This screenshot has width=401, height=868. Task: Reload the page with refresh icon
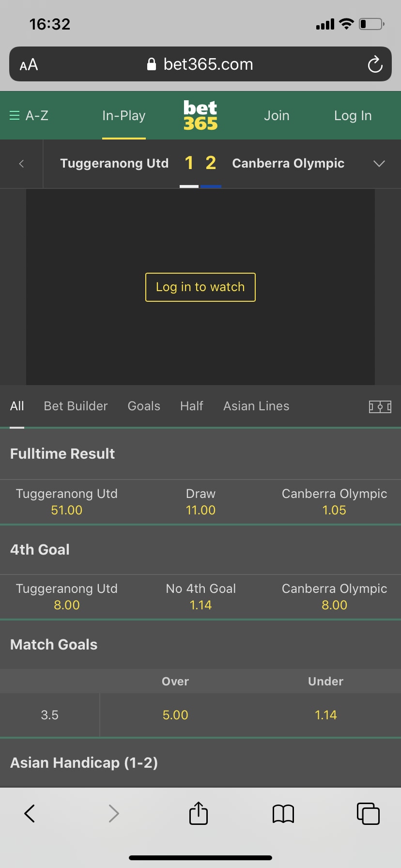coord(375,64)
